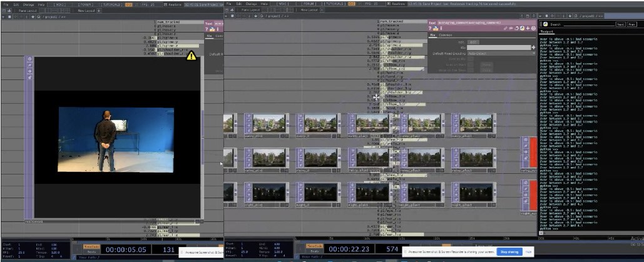
Task: Open path bar dropdown arrow in left window
Action: [3, 17]
